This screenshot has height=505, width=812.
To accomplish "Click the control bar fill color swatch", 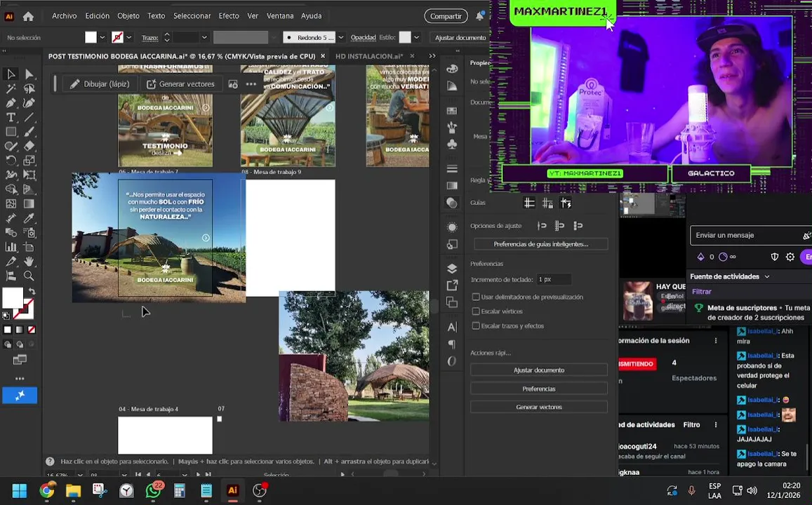I will click(x=91, y=37).
